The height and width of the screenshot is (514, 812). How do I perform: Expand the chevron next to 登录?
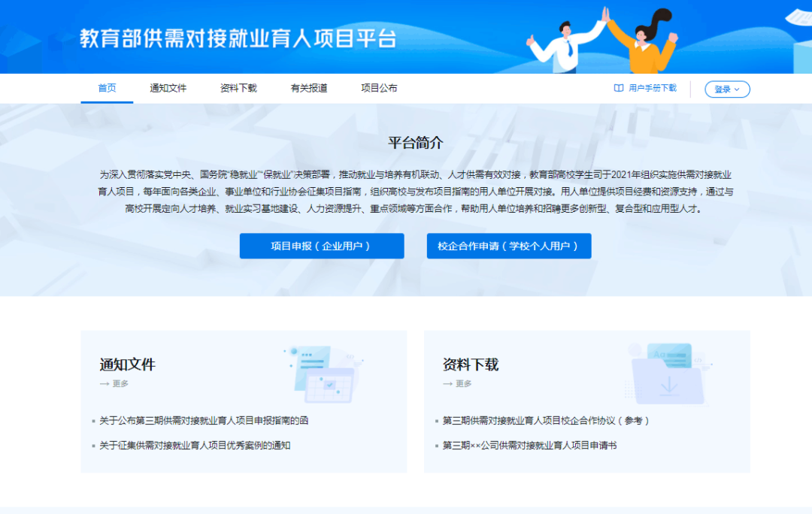[x=738, y=89]
